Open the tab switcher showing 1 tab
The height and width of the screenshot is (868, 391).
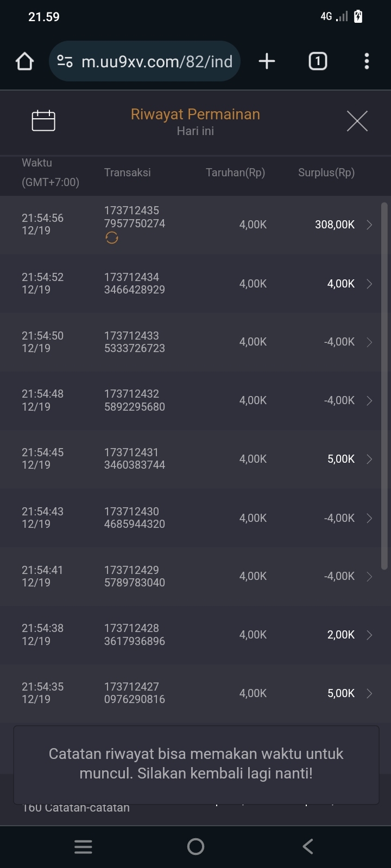[x=318, y=61]
